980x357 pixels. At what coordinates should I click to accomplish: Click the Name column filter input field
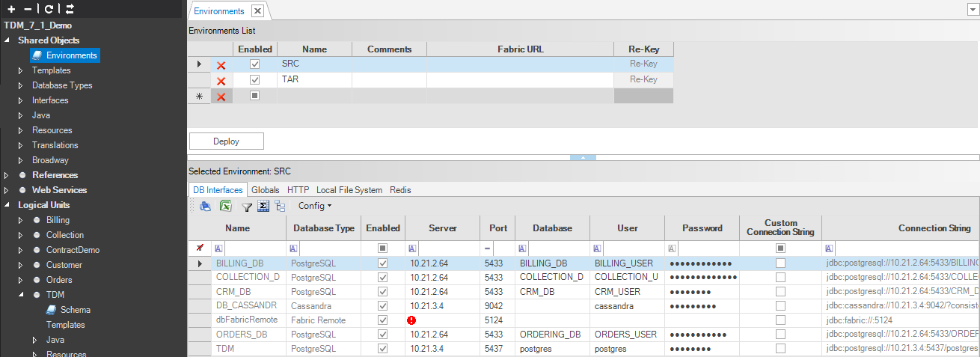pyautogui.click(x=253, y=248)
